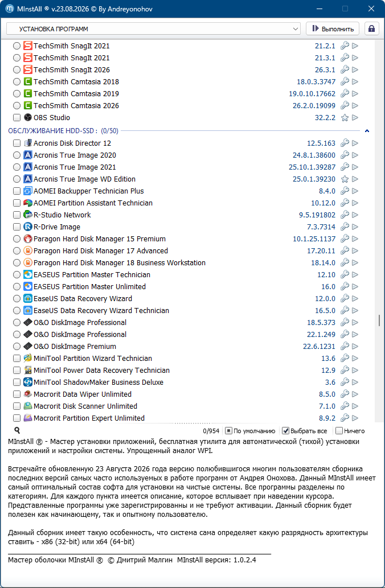Check the Ничего checkbox

[x=339, y=431]
